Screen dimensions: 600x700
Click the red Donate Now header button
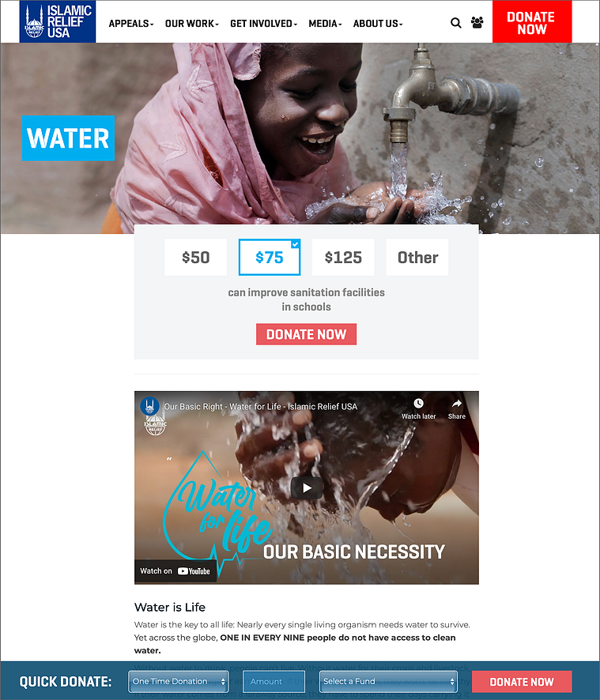(x=532, y=21)
